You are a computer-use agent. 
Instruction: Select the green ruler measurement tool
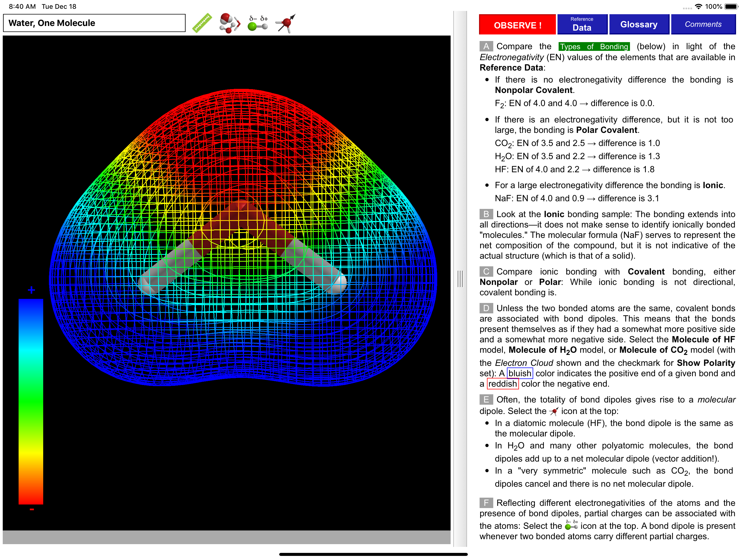(x=202, y=23)
